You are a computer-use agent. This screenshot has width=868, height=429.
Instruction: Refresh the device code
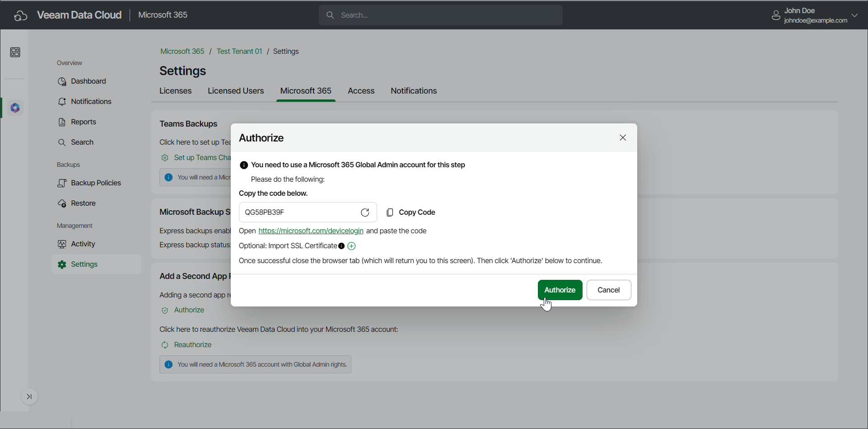coord(365,212)
